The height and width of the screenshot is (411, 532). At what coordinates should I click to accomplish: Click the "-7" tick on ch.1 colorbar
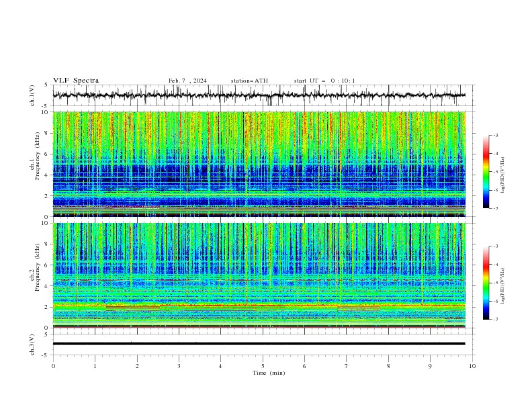(495, 208)
